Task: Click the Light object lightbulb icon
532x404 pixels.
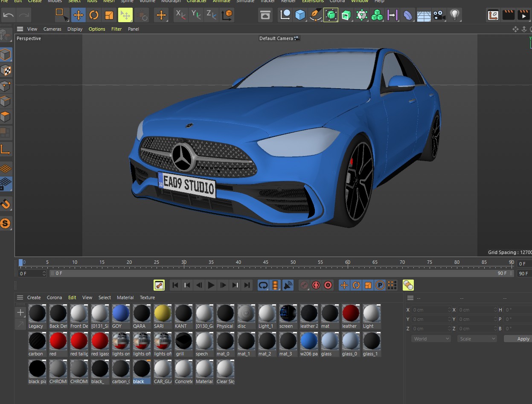Action: click(x=455, y=15)
